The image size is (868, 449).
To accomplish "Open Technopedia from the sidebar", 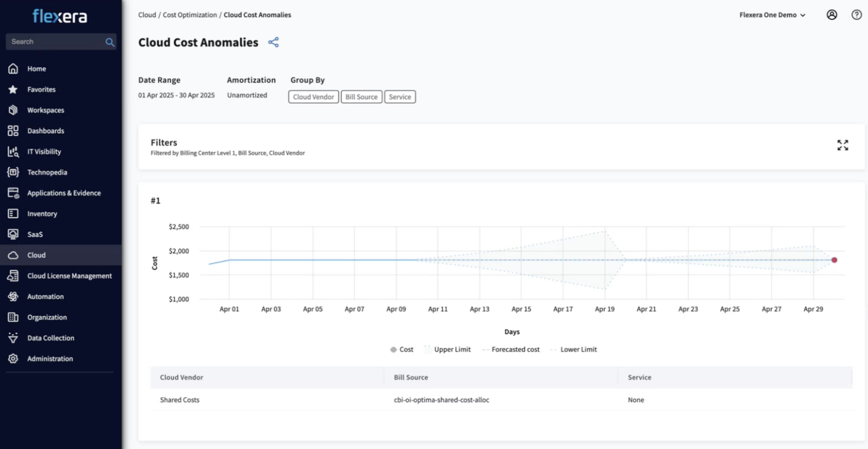I will tap(47, 172).
